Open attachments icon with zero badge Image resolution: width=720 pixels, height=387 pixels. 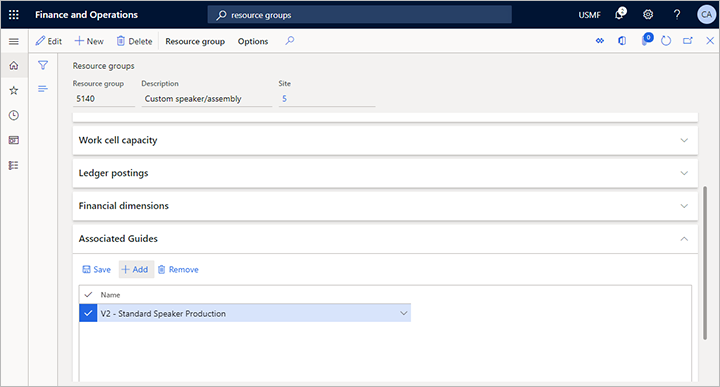pyautogui.click(x=647, y=39)
